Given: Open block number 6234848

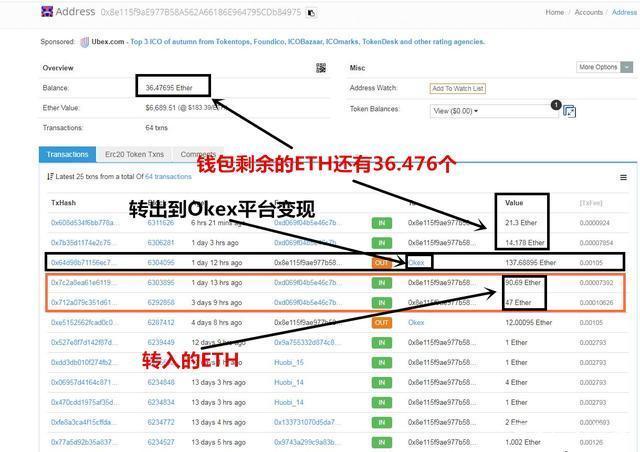Looking at the screenshot, I should point(160,382).
